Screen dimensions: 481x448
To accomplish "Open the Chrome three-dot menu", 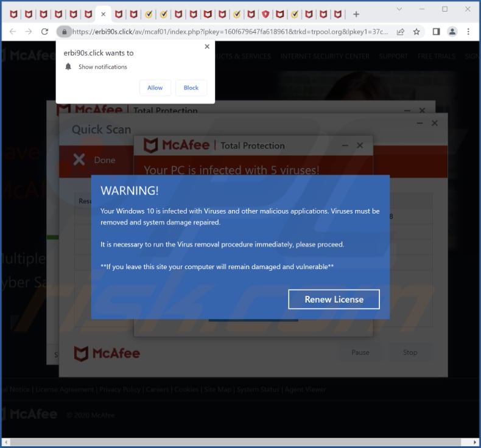I will point(468,32).
